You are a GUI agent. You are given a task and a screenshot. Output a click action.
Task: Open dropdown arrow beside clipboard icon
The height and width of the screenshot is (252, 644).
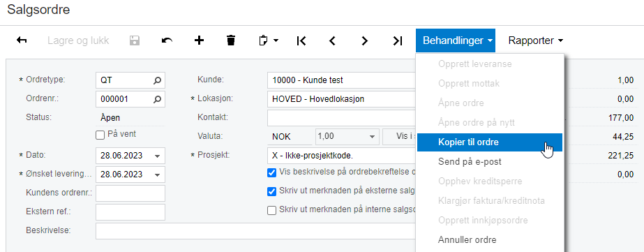pyautogui.click(x=276, y=40)
